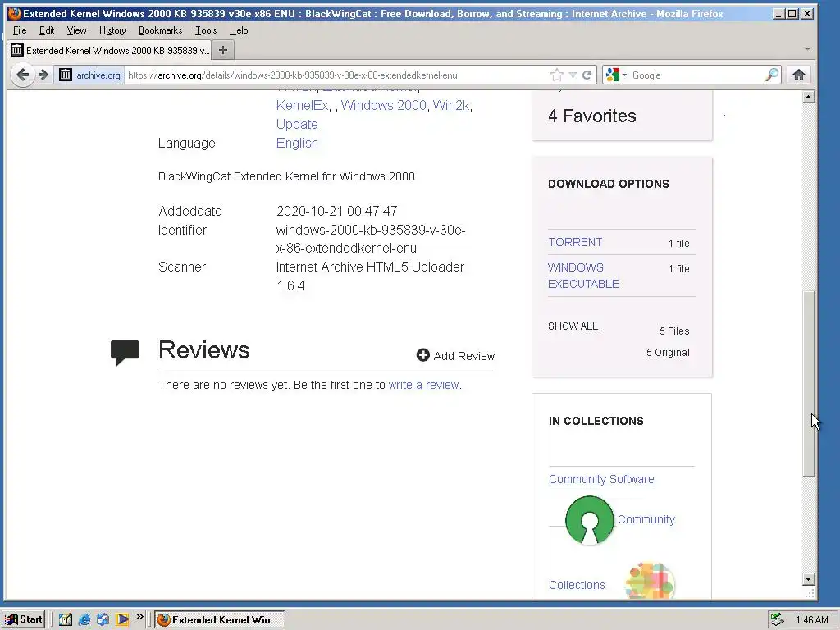Open the Bookmarks menu

click(x=160, y=30)
